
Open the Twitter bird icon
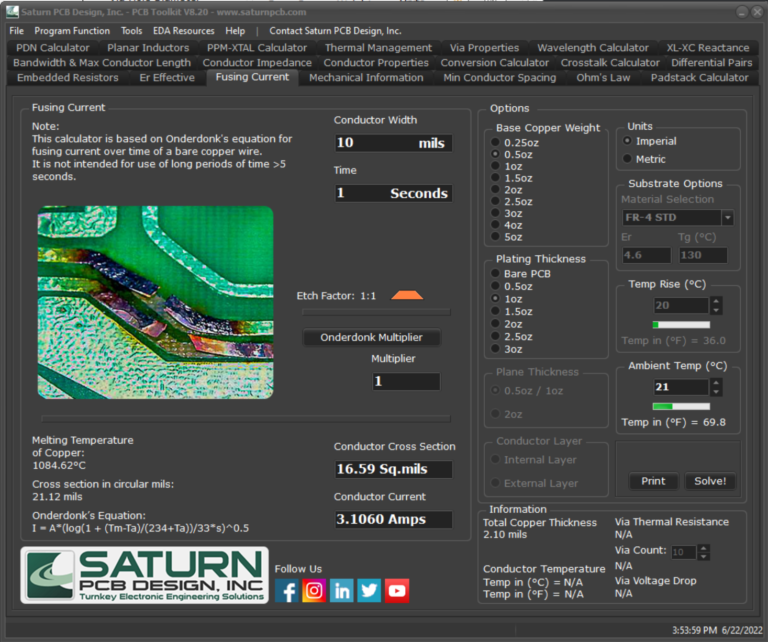point(369,591)
